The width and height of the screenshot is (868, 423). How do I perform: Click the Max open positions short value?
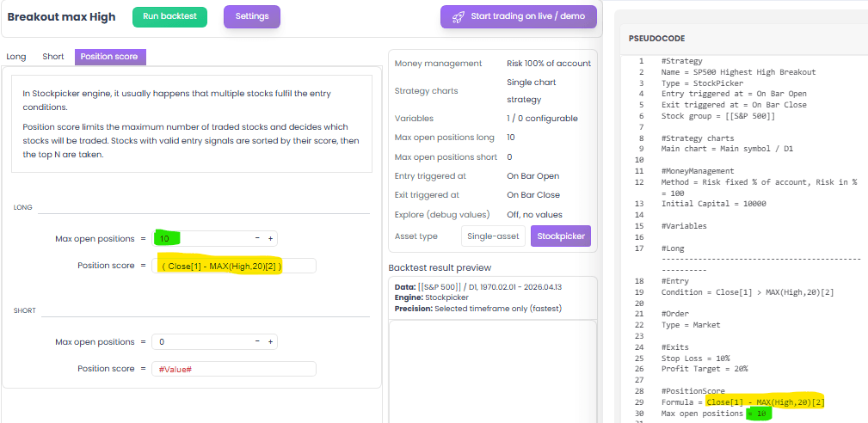(x=509, y=157)
